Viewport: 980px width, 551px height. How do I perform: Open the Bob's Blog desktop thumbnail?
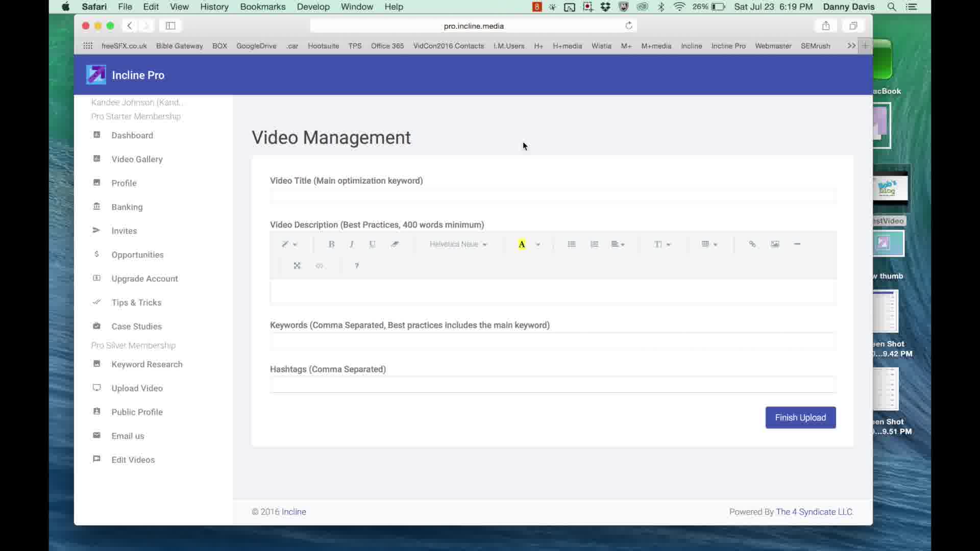891,189
